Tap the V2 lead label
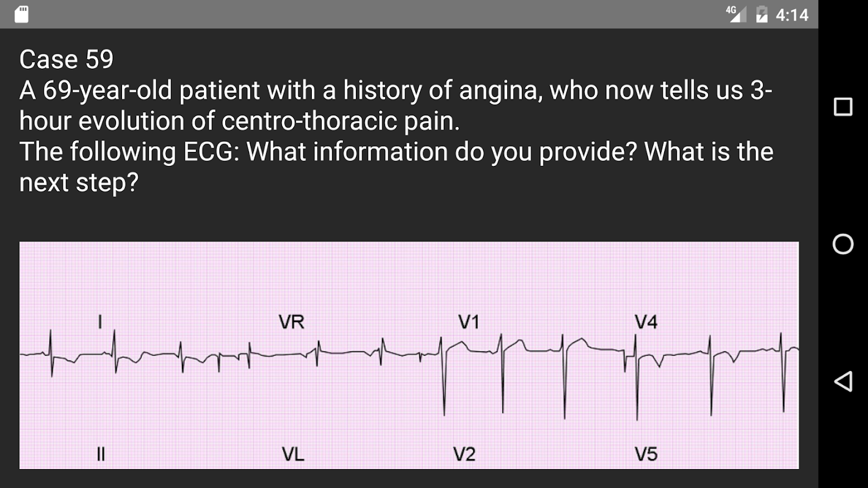 [465, 454]
